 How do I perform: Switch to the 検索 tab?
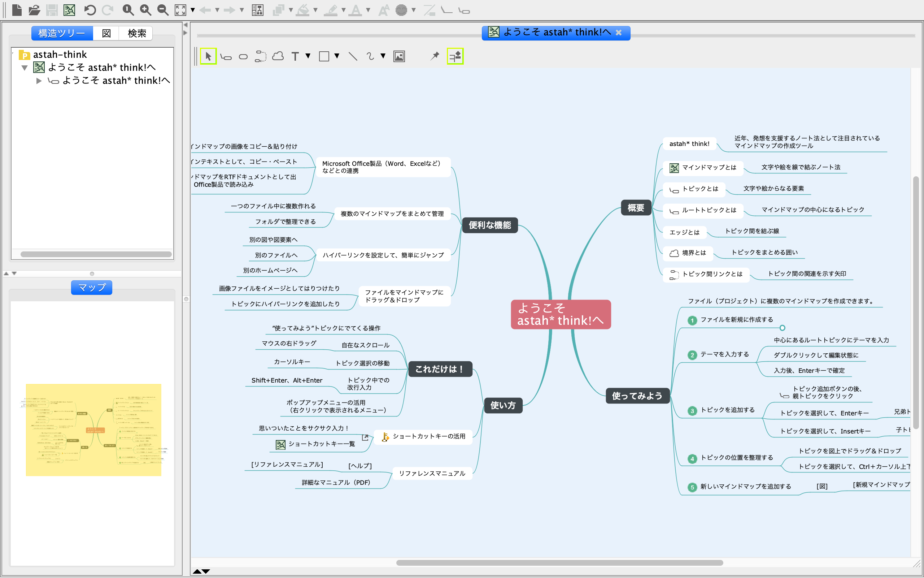(136, 33)
